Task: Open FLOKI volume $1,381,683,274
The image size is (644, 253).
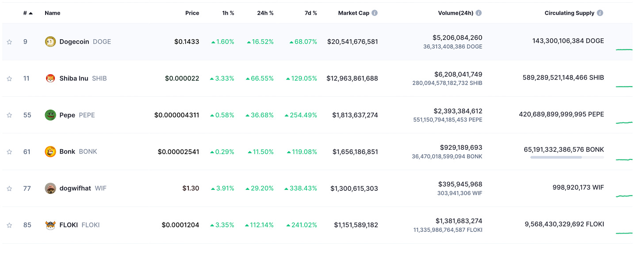Action: (x=459, y=221)
